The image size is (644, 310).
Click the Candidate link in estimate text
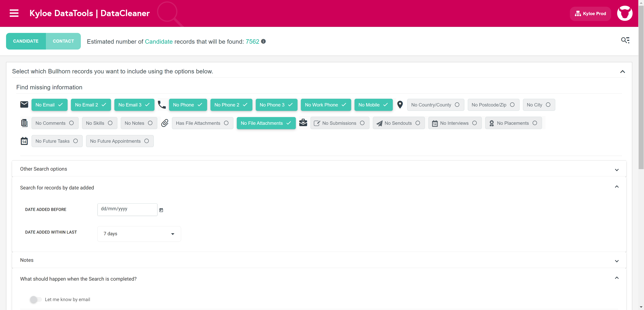(x=159, y=42)
